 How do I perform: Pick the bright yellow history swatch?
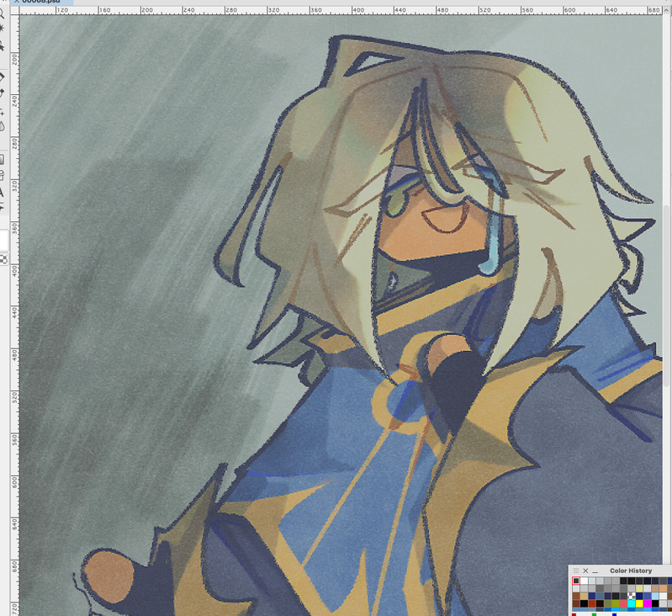(x=639, y=603)
